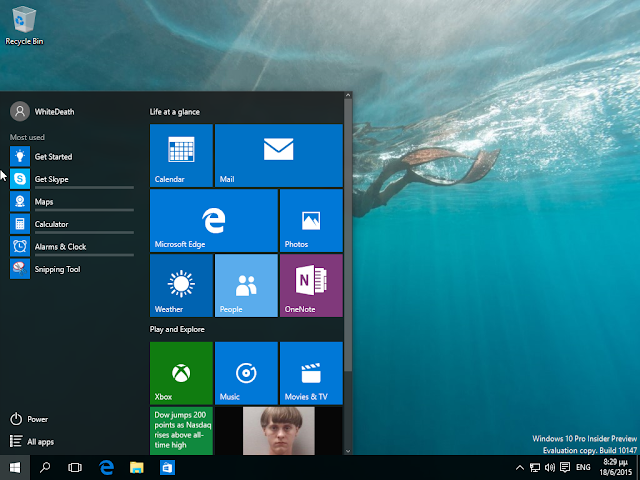Open the Music tile
The image size is (640, 480).
point(246,373)
